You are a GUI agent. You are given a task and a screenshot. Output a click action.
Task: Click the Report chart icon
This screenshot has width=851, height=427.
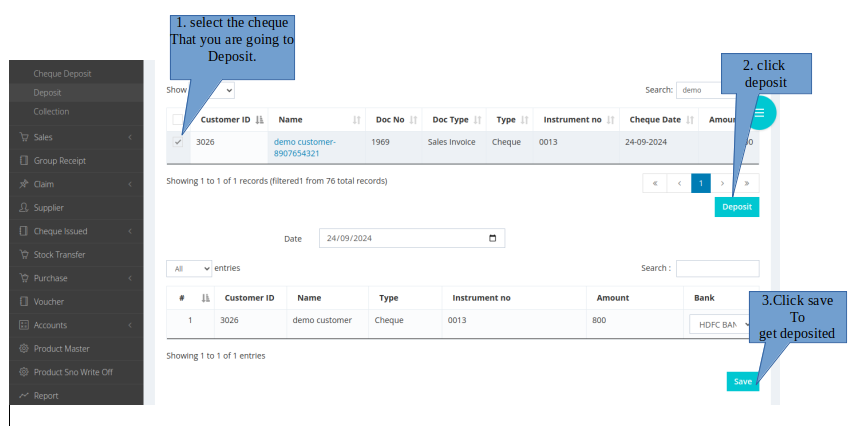(24, 396)
